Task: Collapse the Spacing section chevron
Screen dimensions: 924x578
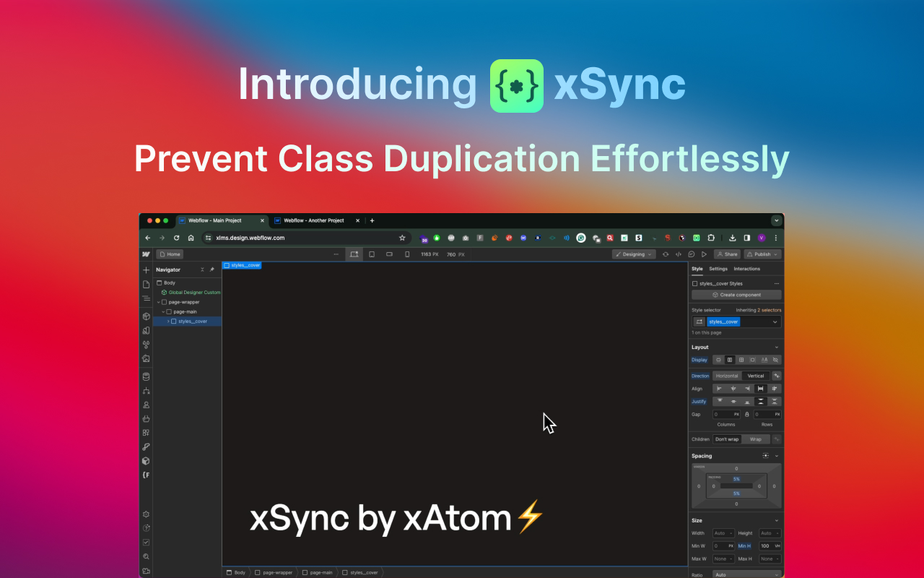Action: (777, 456)
